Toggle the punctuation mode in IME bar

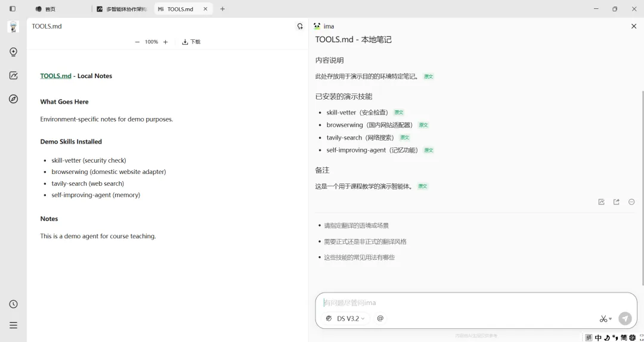pyautogui.click(x=615, y=337)
